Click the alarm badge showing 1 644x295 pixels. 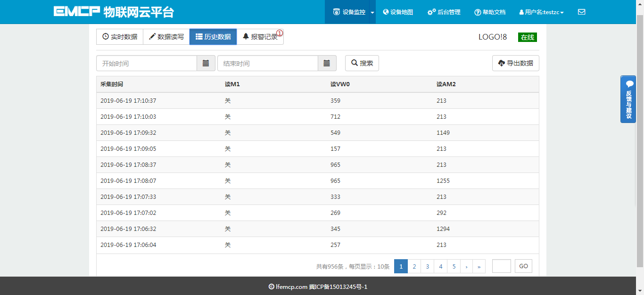click(x=280, y=33)
